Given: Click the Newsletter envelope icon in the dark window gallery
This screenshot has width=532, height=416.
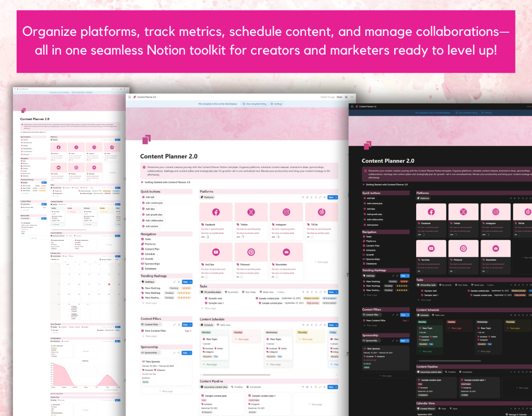Looking at the screenshot, I should tap(496, 249).
